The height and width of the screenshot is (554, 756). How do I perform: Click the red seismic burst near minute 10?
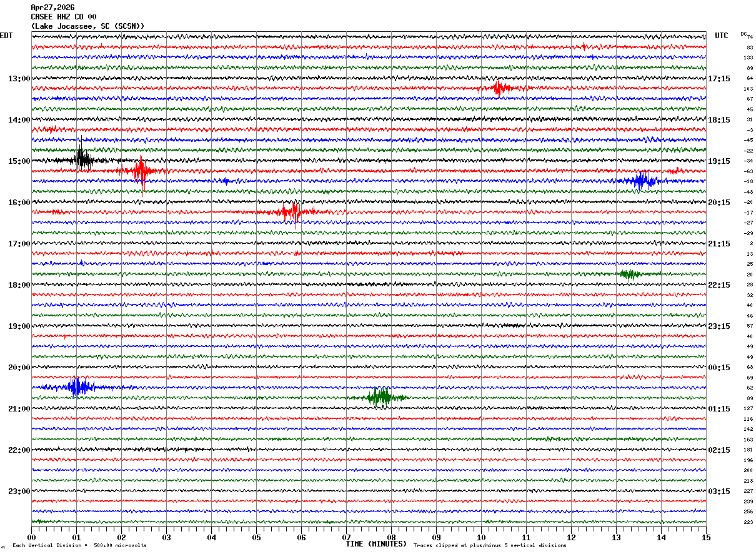[499, 88]
